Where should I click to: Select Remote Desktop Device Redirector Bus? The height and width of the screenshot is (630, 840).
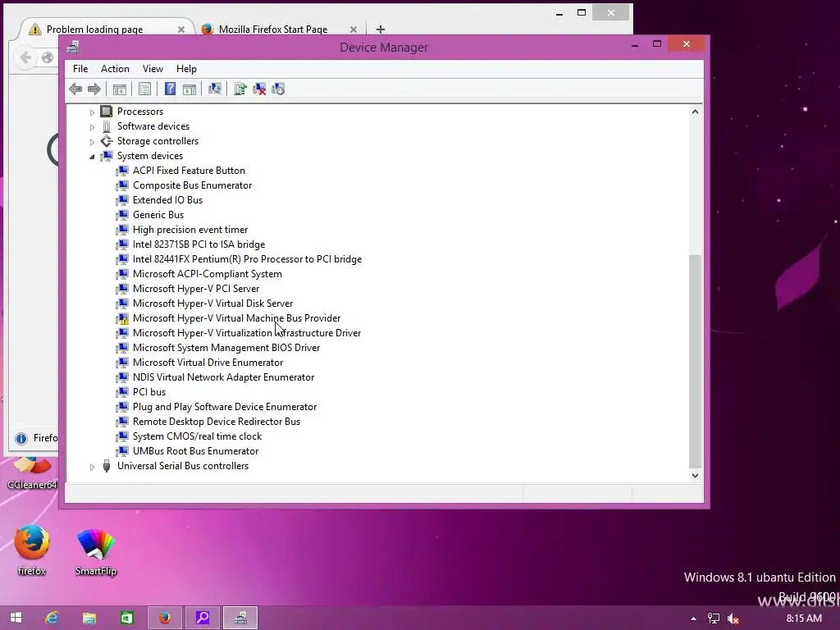[x=216, y=422]
